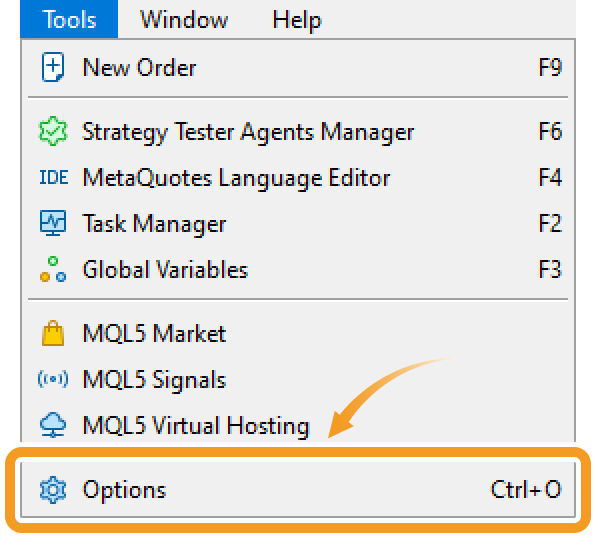Open the Tools menu
Viewport: 596px width, 538px height.
click(x=69, y=19)
